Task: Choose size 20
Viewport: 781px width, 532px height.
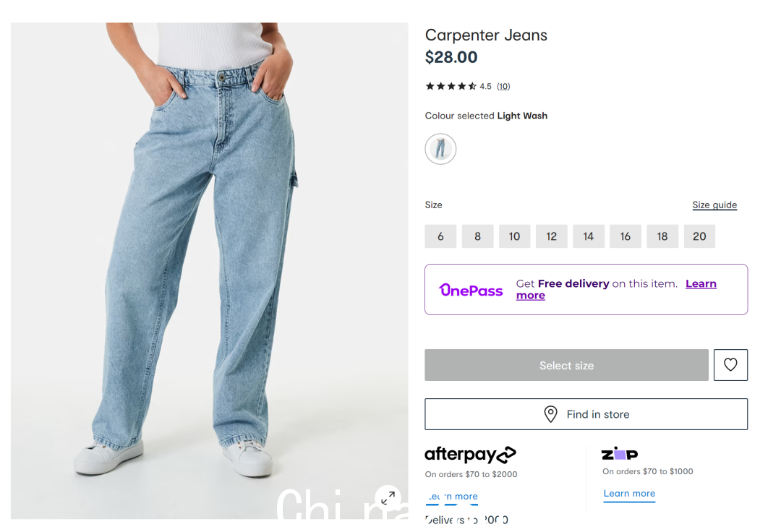Action: (699, 236)
